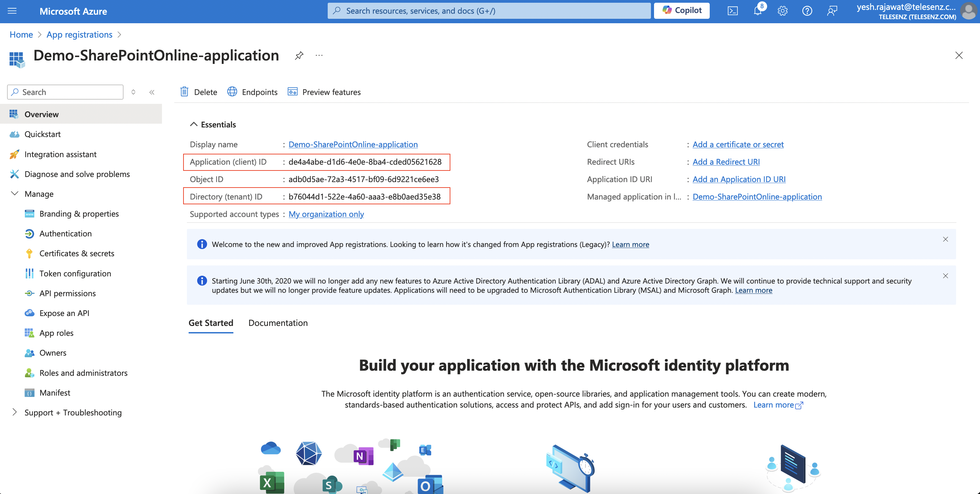Click Add a Redirect URI
Screen dimensions: 980x494
click(x=726, y=162)
